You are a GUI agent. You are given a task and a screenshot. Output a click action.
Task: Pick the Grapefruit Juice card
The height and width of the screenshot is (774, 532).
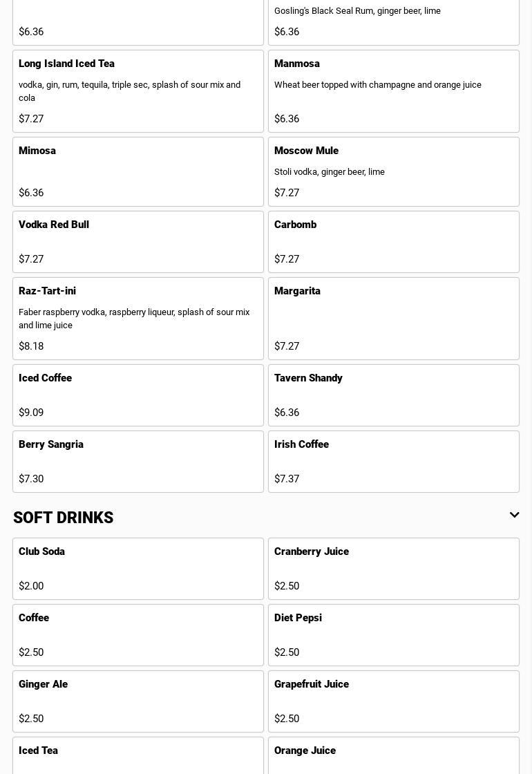click(394, 701)
